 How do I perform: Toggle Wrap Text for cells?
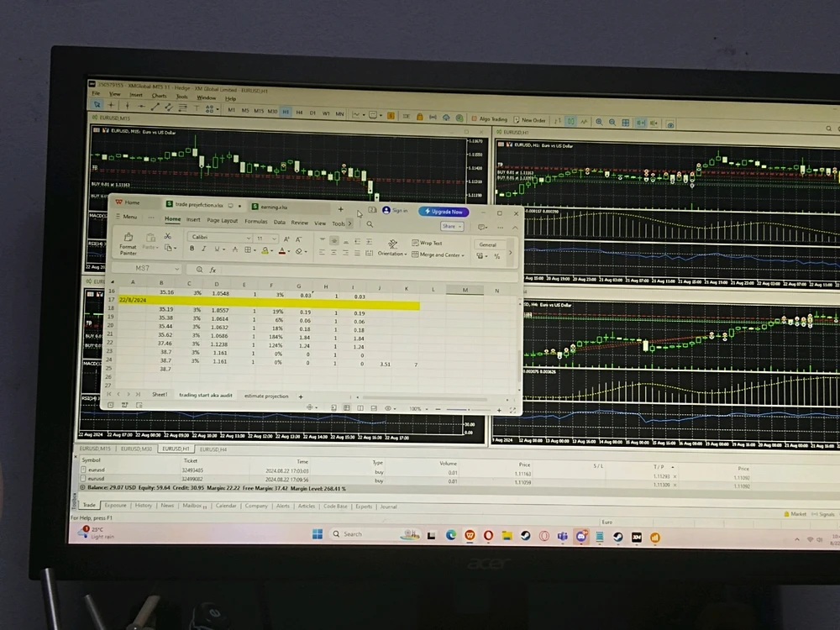click(x=427, y=243)
